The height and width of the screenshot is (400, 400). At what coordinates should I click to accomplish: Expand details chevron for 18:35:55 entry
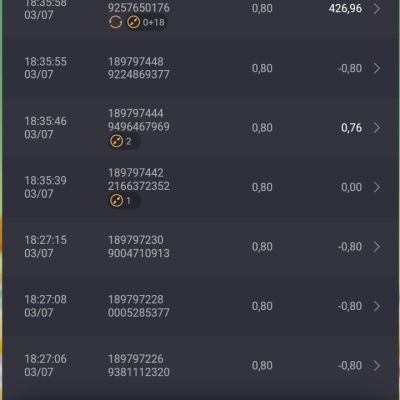(377, 68)
